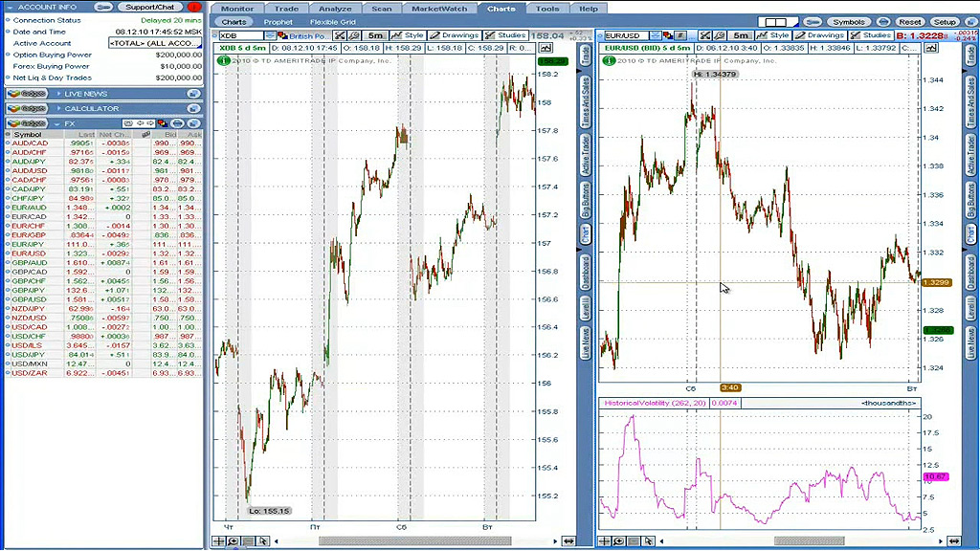Click the red alert icon beside Support/Chat
980x551 pixels.
click(x=195, y=7)
